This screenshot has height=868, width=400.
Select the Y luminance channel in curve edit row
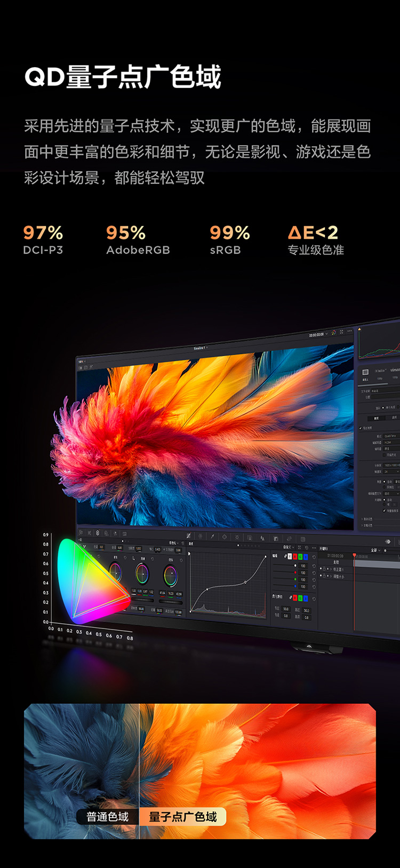tap(290, 556)
